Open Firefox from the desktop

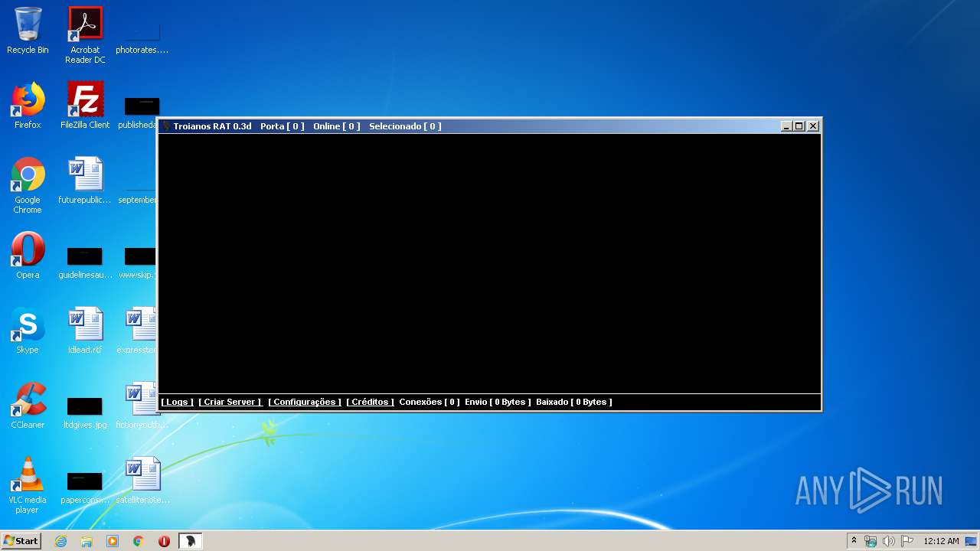tap(28, 106)
